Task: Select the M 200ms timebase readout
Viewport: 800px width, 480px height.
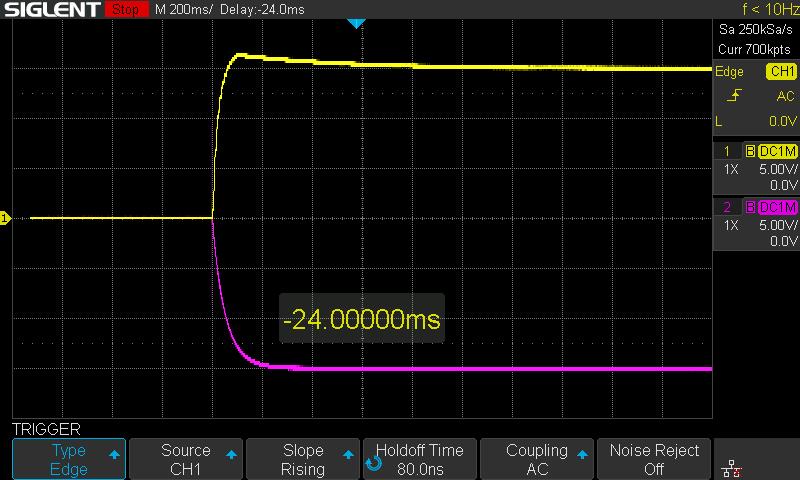Action: [183, 9]
